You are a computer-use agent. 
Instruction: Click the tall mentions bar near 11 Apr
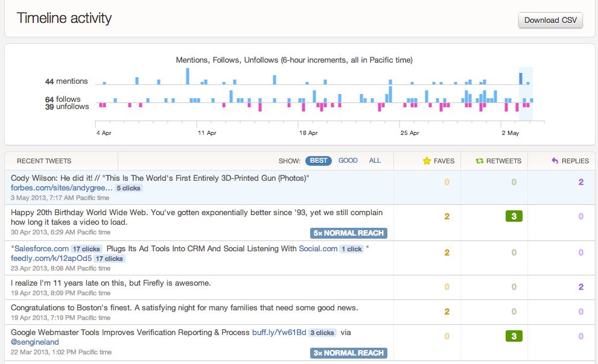coord(188,76)
